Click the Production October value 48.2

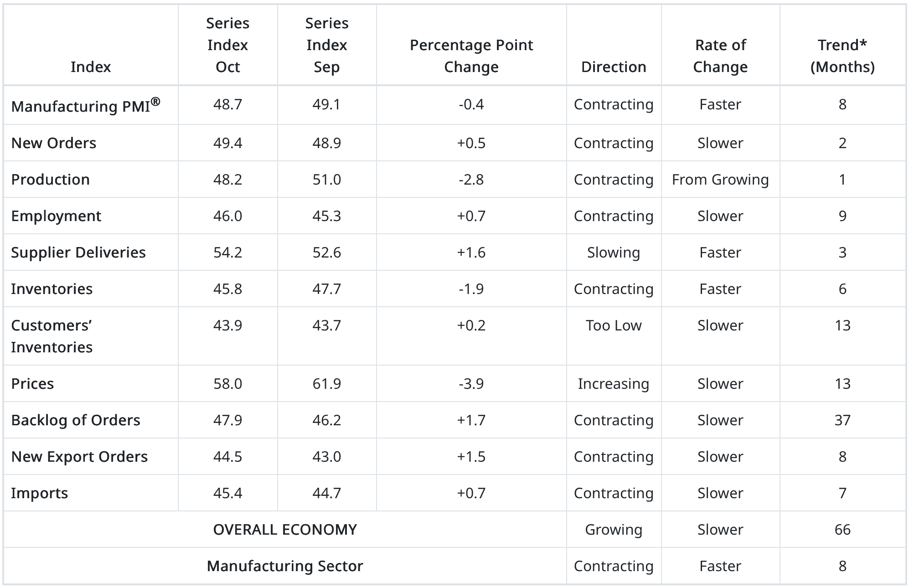click(227, 180)
